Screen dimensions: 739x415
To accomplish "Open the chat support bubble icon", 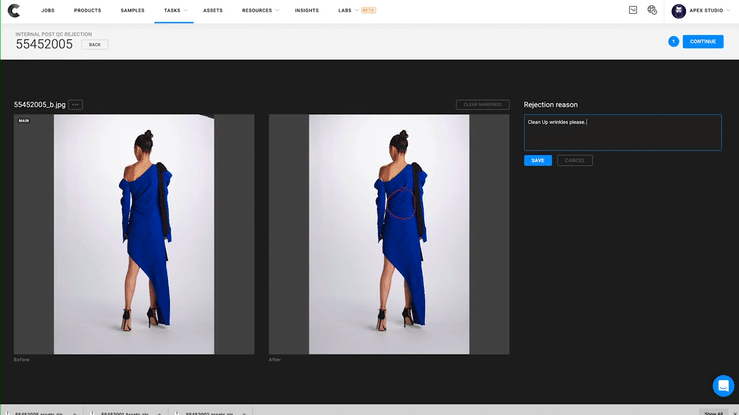I will [x=723, y=386].
